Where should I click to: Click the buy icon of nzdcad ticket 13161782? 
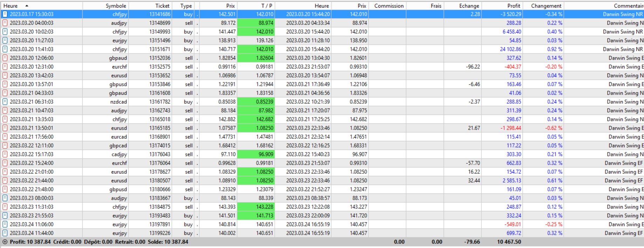point(5,102)
